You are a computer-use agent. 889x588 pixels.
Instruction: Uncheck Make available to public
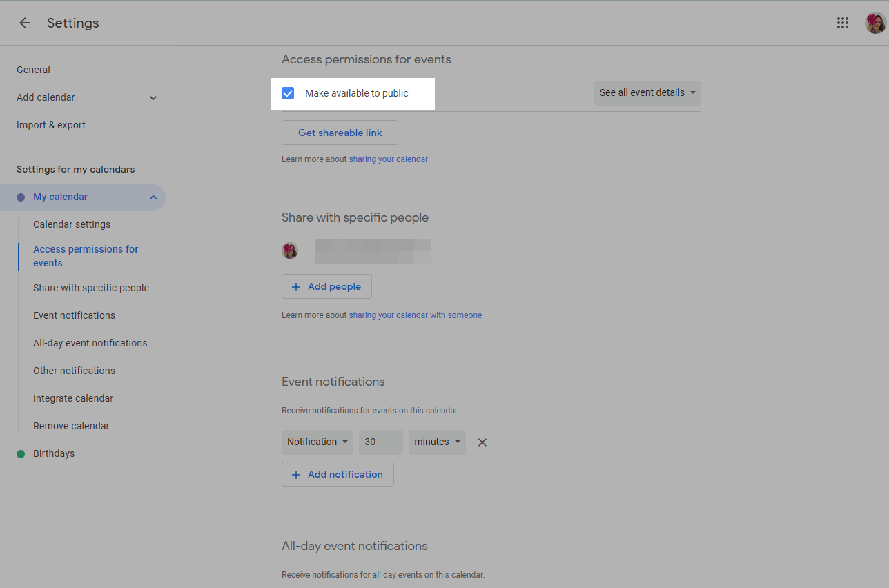pyautogui.click(x=289, y=93)
